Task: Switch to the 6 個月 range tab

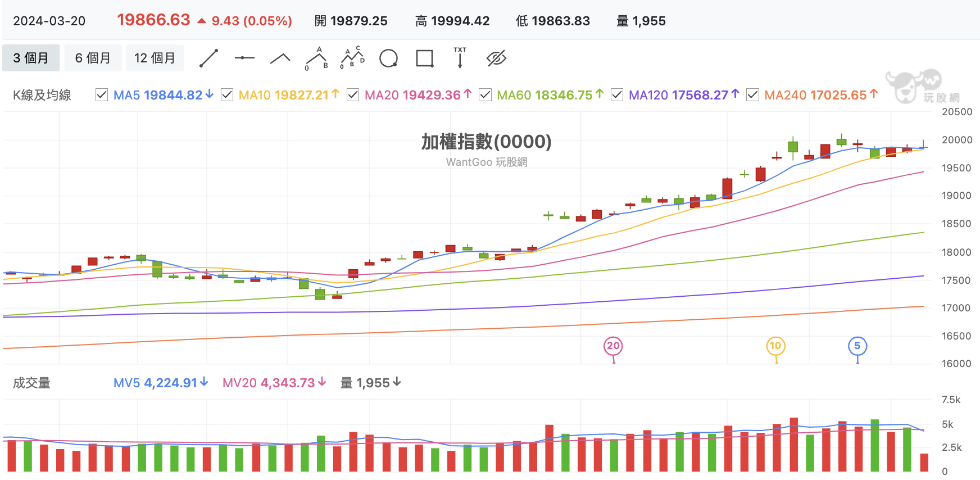Action: pos(93,58)
